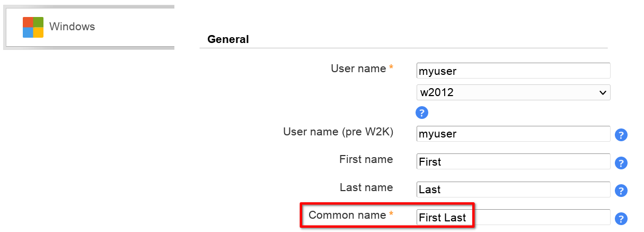The image size is (644, 232).
Task: Click the "Common name" label text
Action: pos(347,215)
